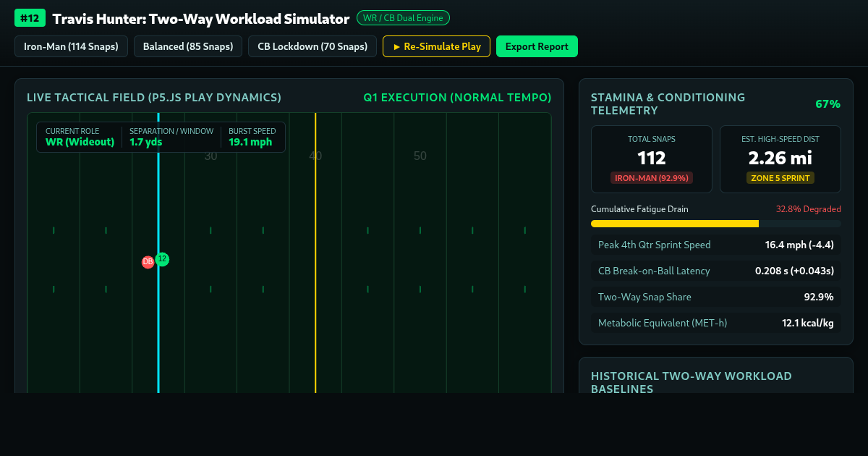This screenshot has width=868, height=456.
Task: Click the red DB defender marker
Action: pos(148,261)
